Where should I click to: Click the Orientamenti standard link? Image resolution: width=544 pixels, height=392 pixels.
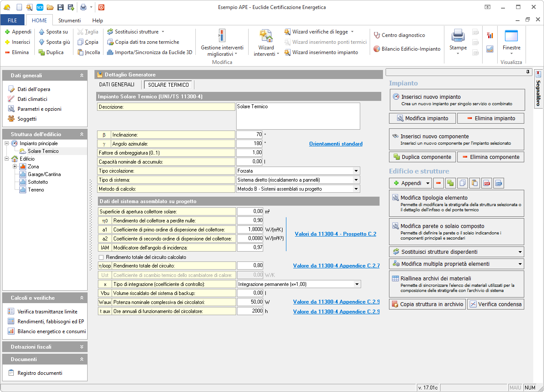pos(336,144)
